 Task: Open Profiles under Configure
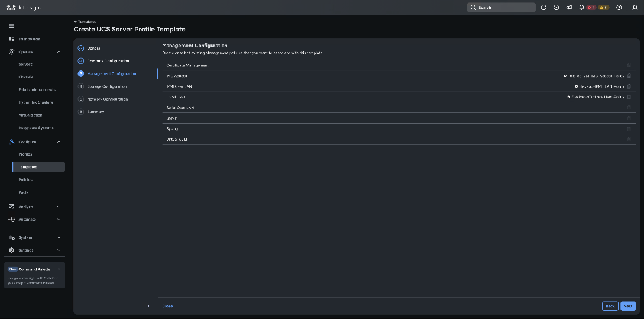(25, 154)
